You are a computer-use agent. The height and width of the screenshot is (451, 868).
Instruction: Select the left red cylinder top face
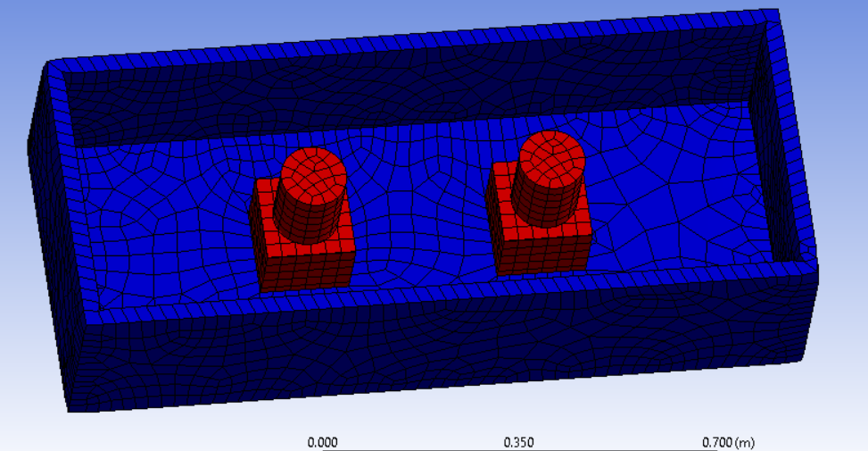314,176
